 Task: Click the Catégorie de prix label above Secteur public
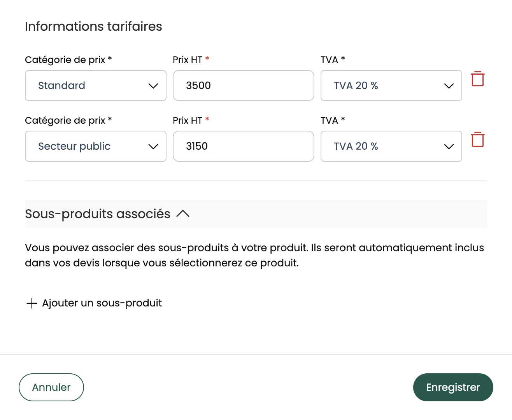click(68, 121)
